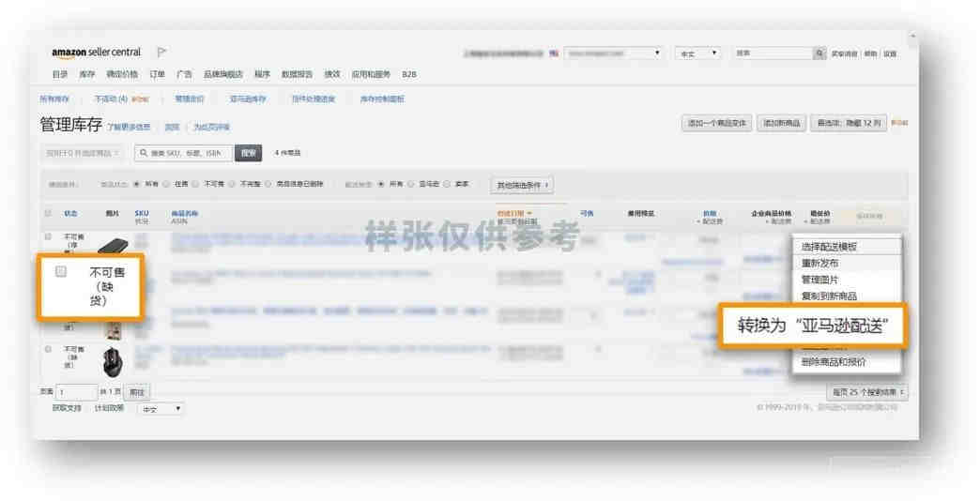Go to the 库存控制面板 sub-tab
Viewport: 980px width, 501px height.
coord(382,99)
